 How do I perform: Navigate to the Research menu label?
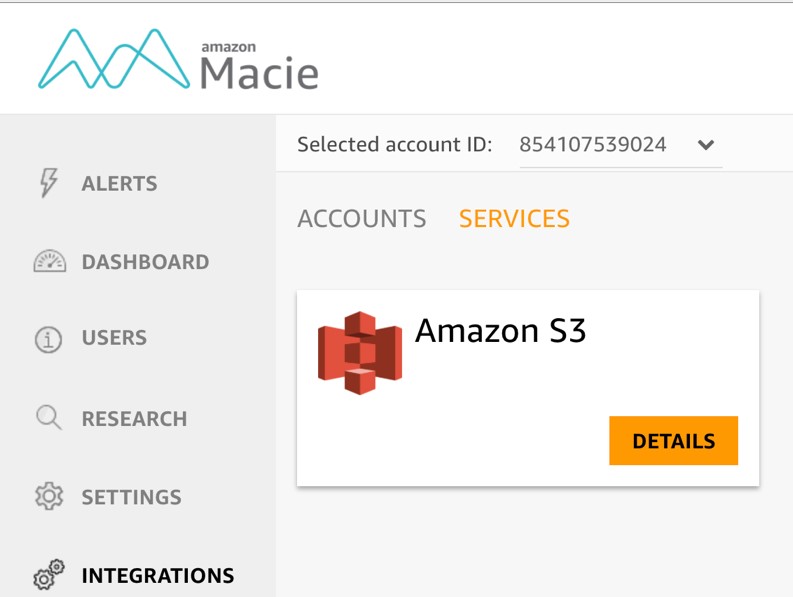pos(135,418)
